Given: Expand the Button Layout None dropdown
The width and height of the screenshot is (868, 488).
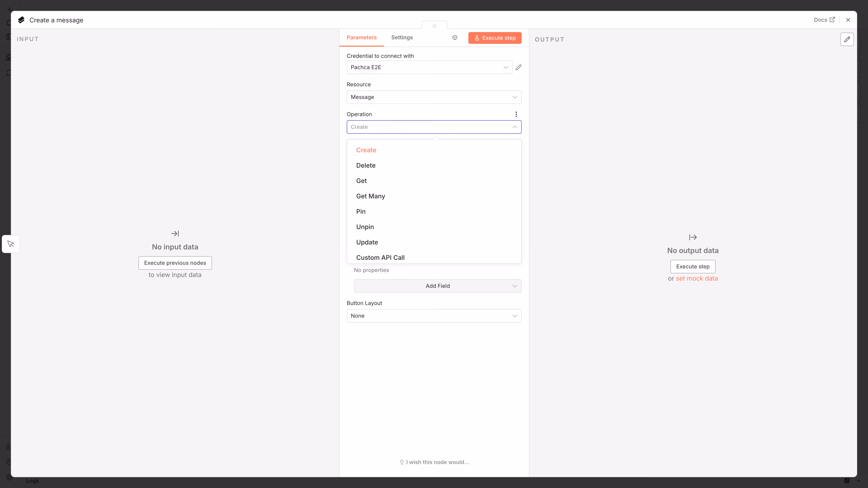Looking at the screenshot, I should point(434,316).
